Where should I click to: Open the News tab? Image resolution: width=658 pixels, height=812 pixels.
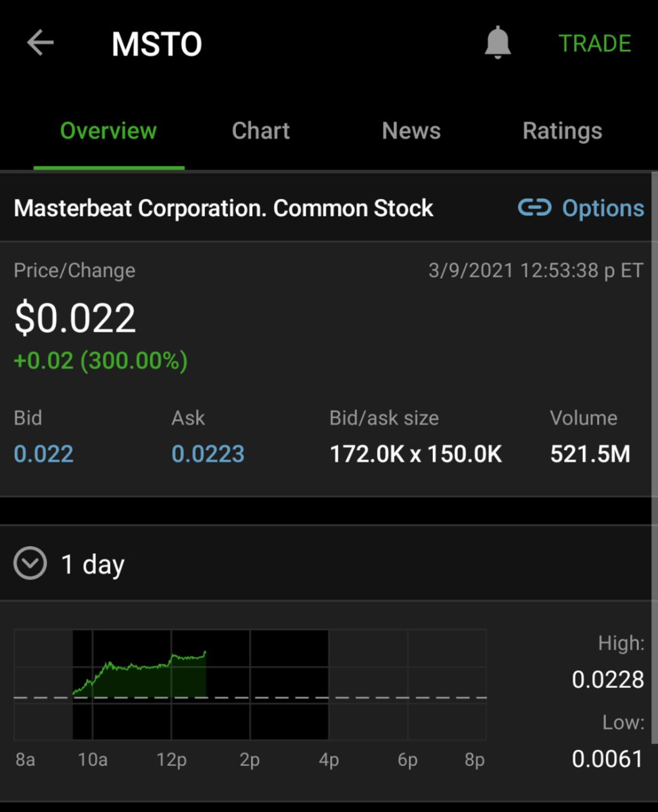click(x=411, y=131)
